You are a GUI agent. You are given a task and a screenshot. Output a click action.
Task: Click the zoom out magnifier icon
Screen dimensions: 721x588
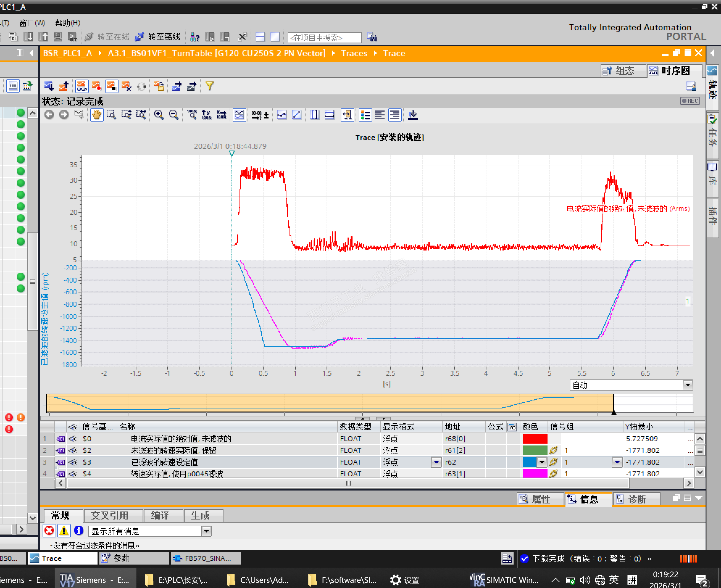173,115
